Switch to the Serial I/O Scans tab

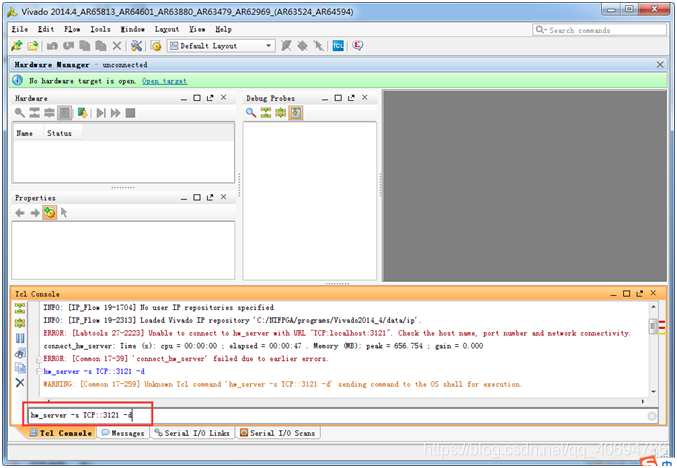pyautogui.click(x=278, y=433)
